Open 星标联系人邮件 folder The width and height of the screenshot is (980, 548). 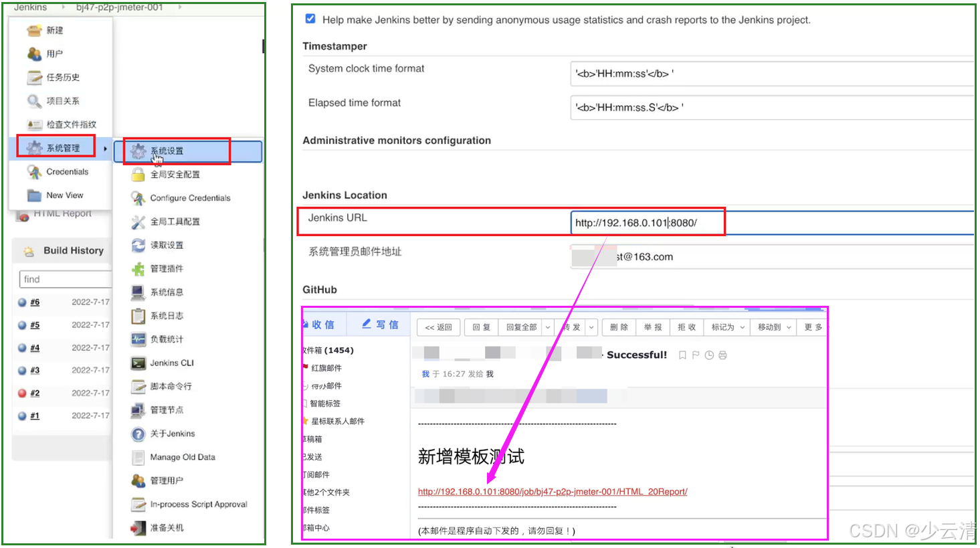pyautogui.click(x=338, y=422)
